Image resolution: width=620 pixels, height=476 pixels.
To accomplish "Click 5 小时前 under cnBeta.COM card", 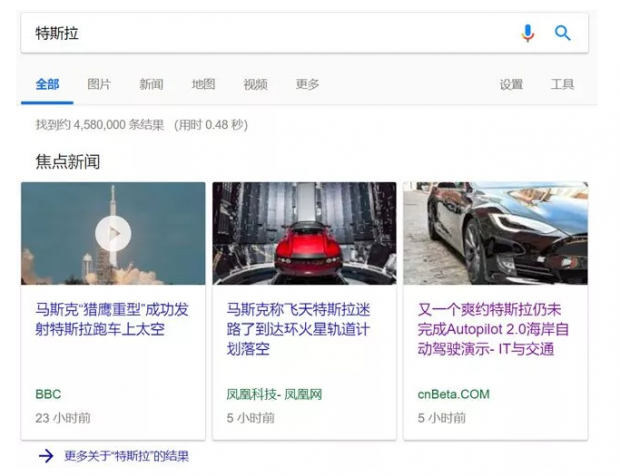I will pyautogui.click(x=442, y=418).
